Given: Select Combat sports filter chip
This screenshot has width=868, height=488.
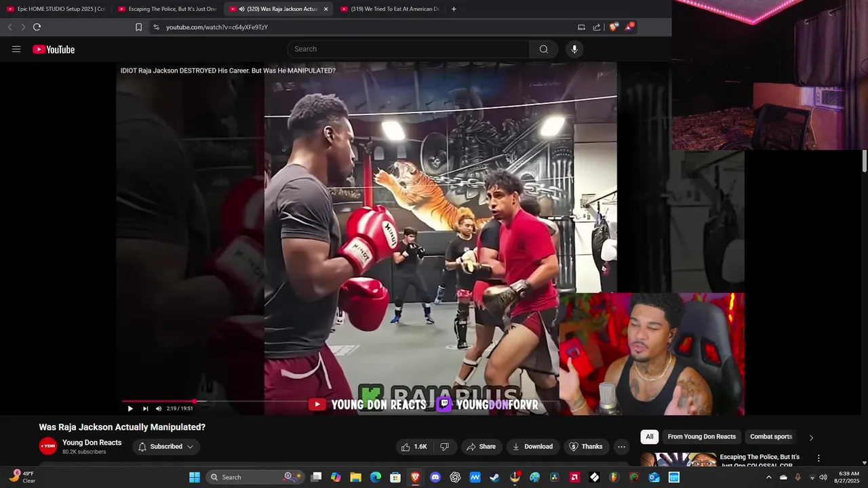Looking at the screenshot, I should [771, 436].
